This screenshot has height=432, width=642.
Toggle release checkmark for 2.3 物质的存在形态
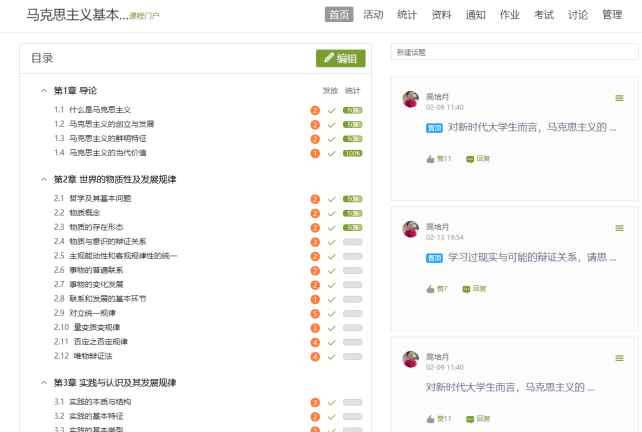pyautogui.click(x=332, y=228)
